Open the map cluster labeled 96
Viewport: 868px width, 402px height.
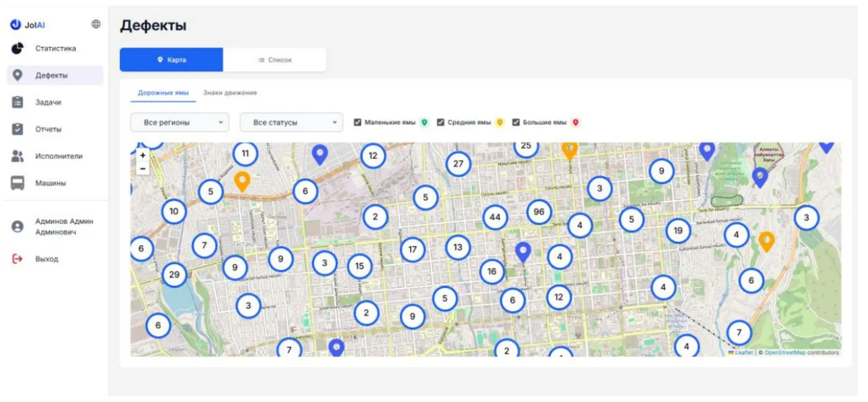pyautogui.click(x=539, y=212)
